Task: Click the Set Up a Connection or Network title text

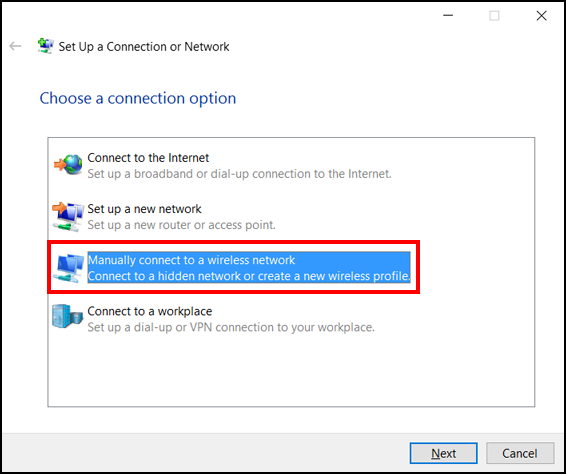Action: (x=144, y=47)
